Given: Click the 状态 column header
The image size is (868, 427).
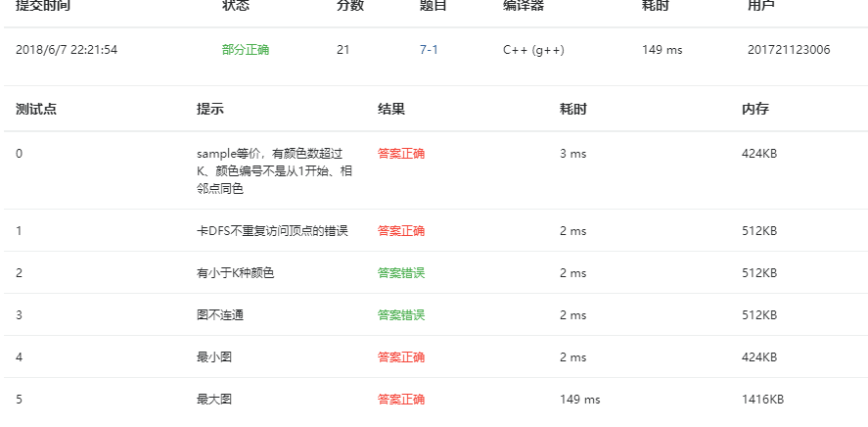Looking at the screenshot, I should (x=235, y=6).
